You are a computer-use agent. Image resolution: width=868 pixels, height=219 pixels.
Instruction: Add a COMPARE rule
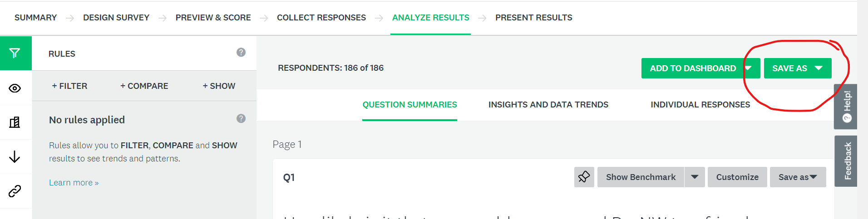click(x=144, y=86)
